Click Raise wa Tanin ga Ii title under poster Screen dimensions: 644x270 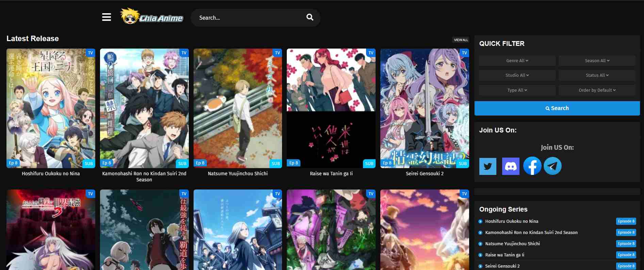tap(331, 174)
